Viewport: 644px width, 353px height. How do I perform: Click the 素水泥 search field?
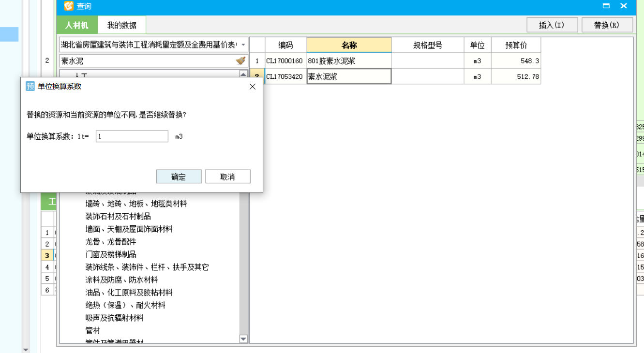147,61
